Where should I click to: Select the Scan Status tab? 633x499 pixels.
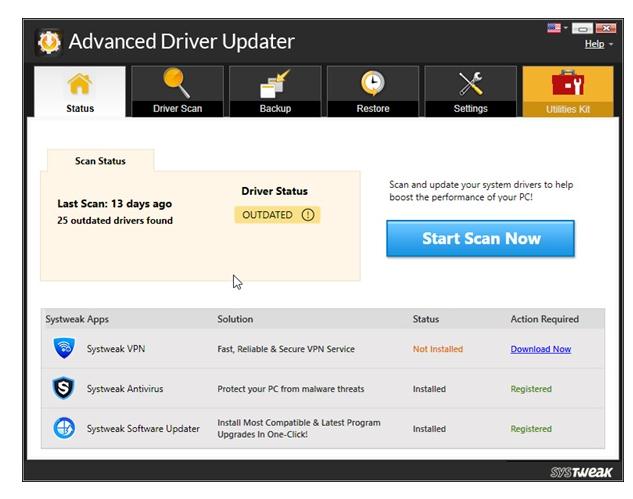100,160
